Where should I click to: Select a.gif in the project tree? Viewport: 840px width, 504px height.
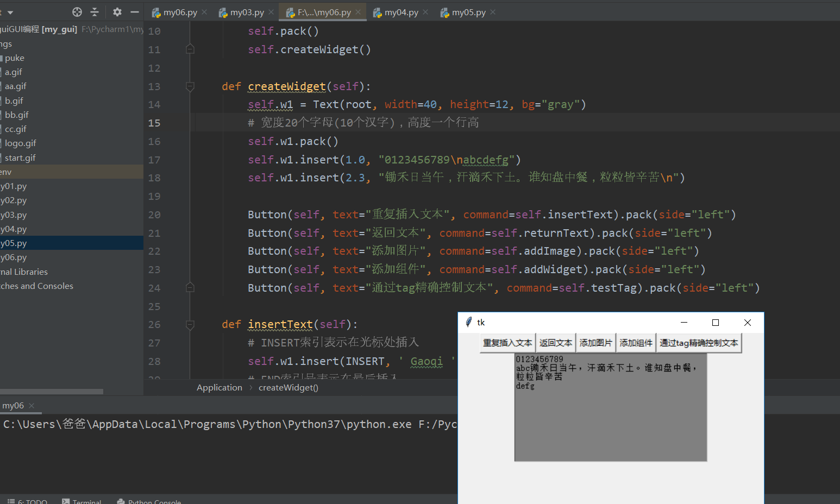point(13,72)
